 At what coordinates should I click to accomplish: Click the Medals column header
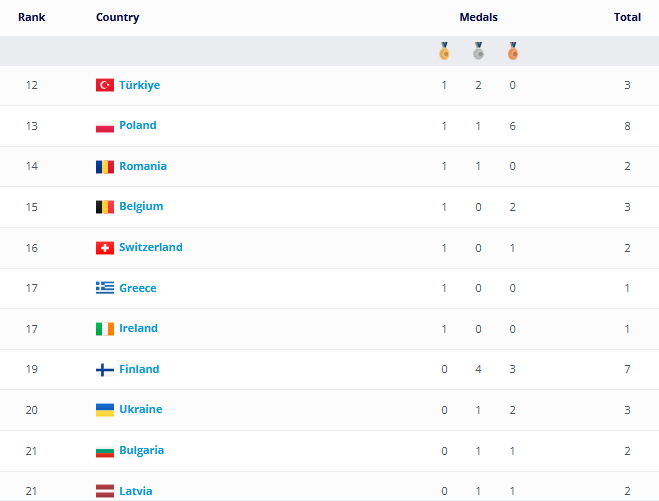(x=478, y=17)
